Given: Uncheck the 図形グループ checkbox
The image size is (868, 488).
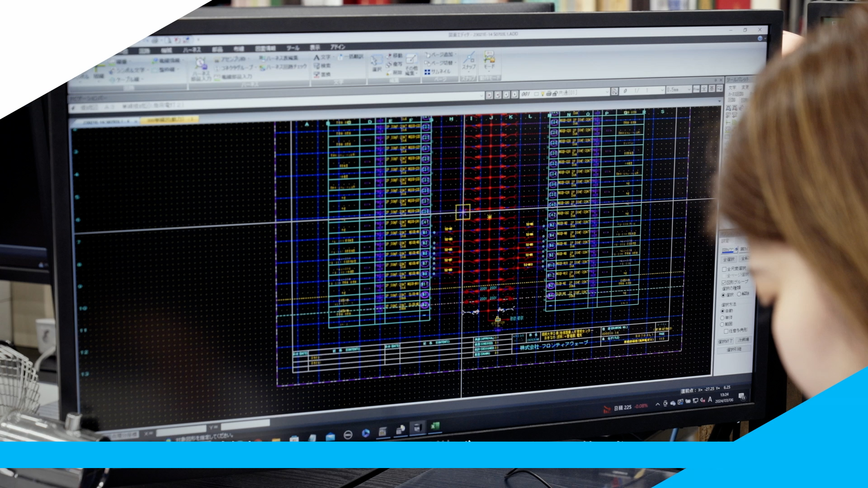Looking at the screenshot, I should [723, 282].
